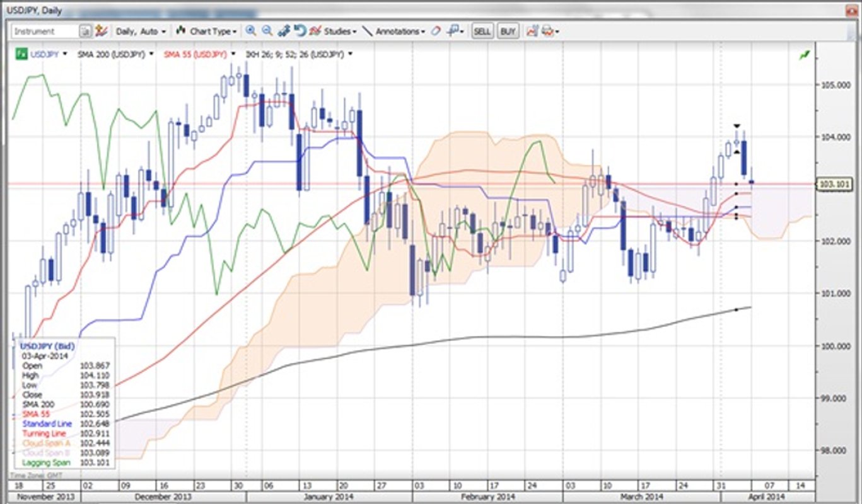Click the green trend arrow at top right
Image resolution: width=862 pixels, height=504 pixels.
[x=805, y=55]
